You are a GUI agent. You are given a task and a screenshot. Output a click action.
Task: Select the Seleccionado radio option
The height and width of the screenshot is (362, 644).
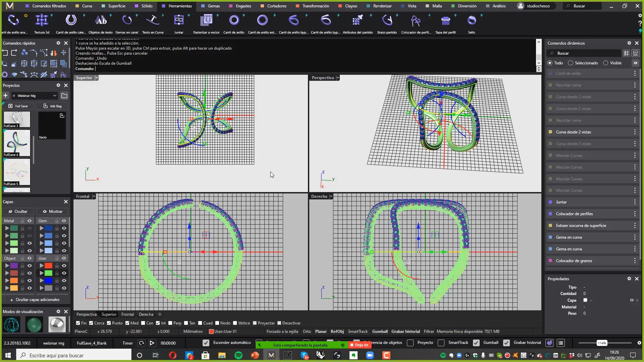coord(571,63)
